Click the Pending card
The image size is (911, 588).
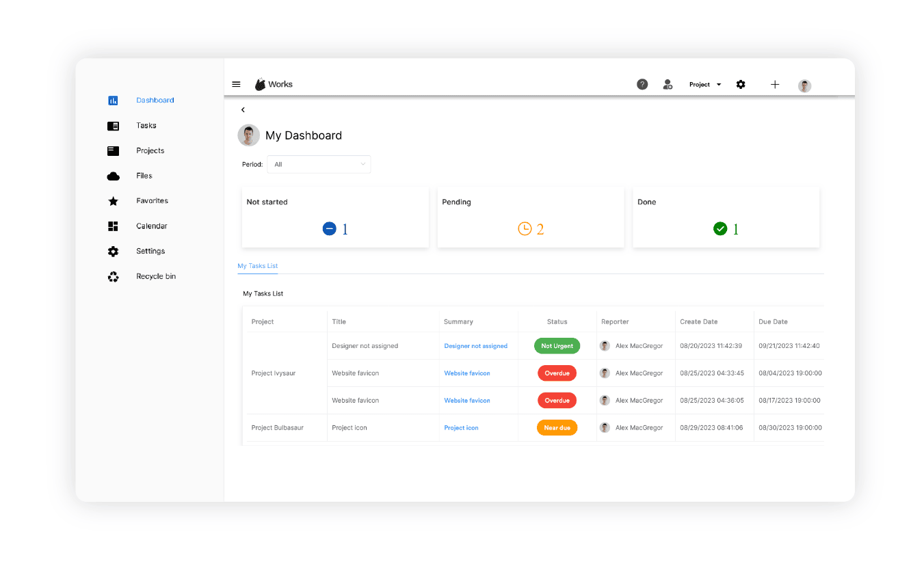(531, 217)
